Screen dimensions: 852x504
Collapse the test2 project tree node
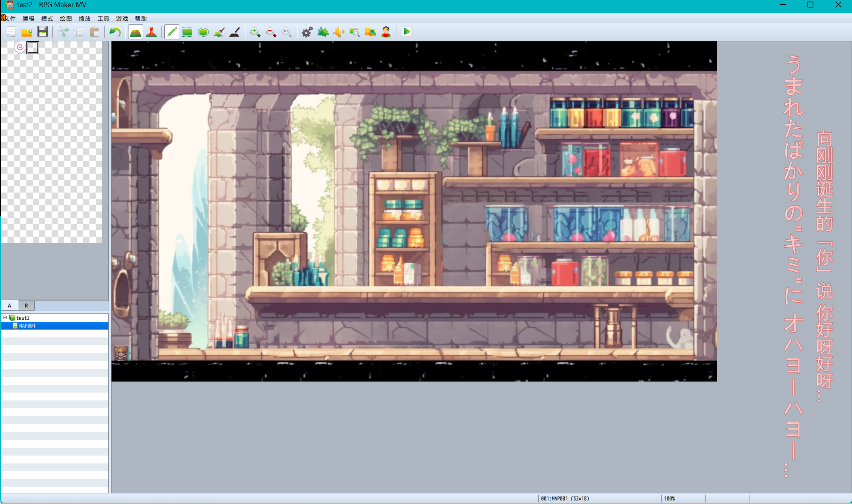tap(5, 317)
